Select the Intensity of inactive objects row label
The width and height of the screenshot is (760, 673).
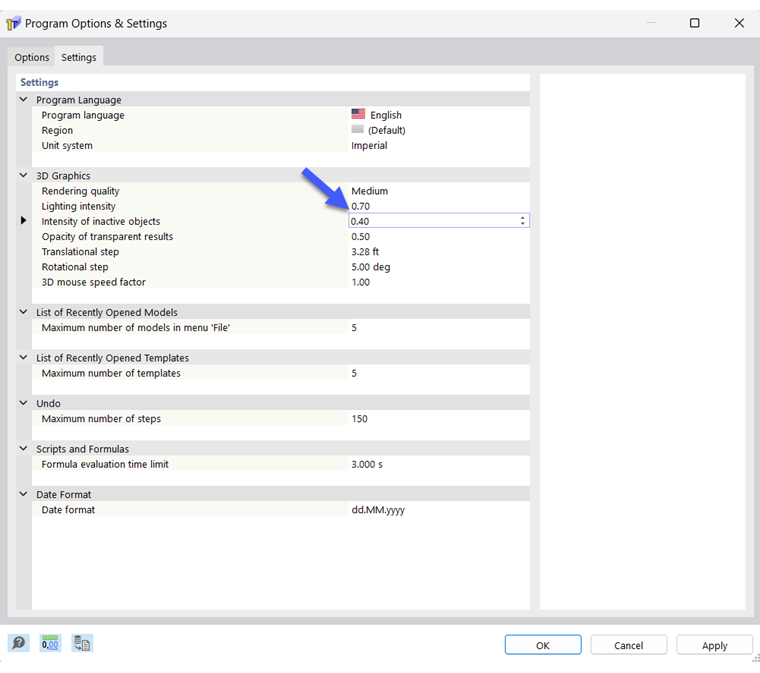(101, 221)
